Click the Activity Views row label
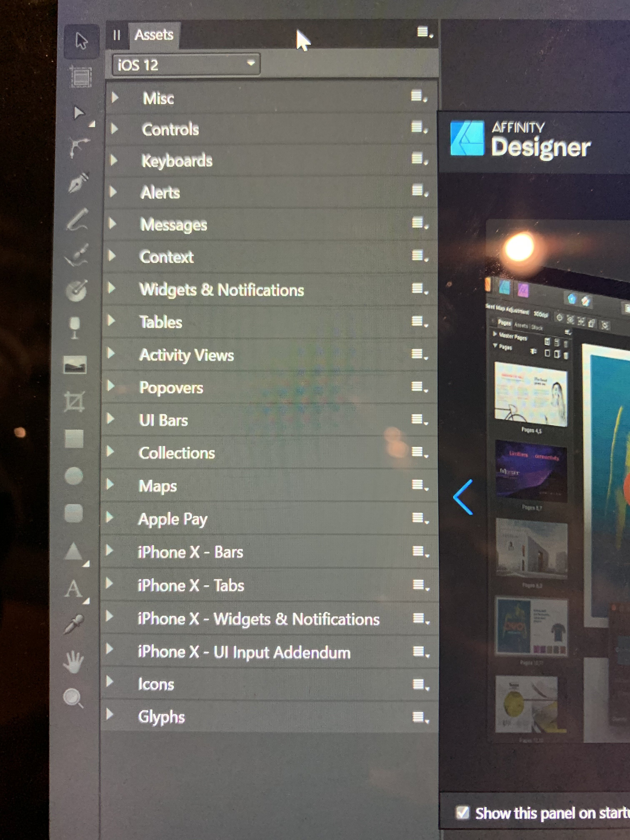The width and height of the screenshot is (630, 840). [186, 355]
